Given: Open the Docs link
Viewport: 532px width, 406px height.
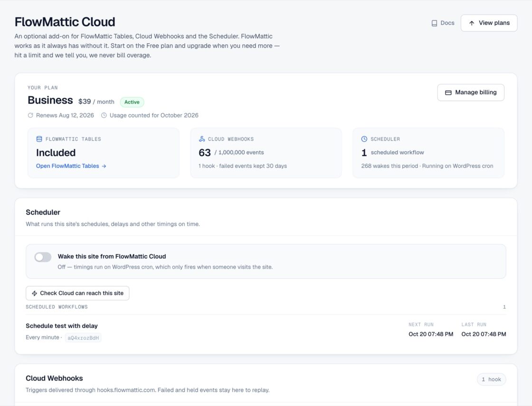Looking at the screenshot, I should [443, 23].
